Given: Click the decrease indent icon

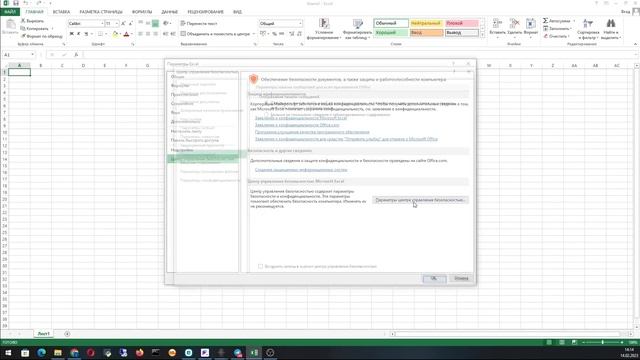Looking at the screenshot, I should click(x=165, y=34).
